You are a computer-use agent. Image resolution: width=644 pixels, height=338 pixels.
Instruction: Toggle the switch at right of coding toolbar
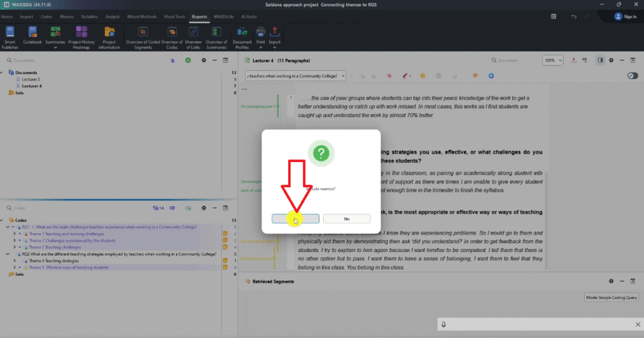(x=633, y=76)
